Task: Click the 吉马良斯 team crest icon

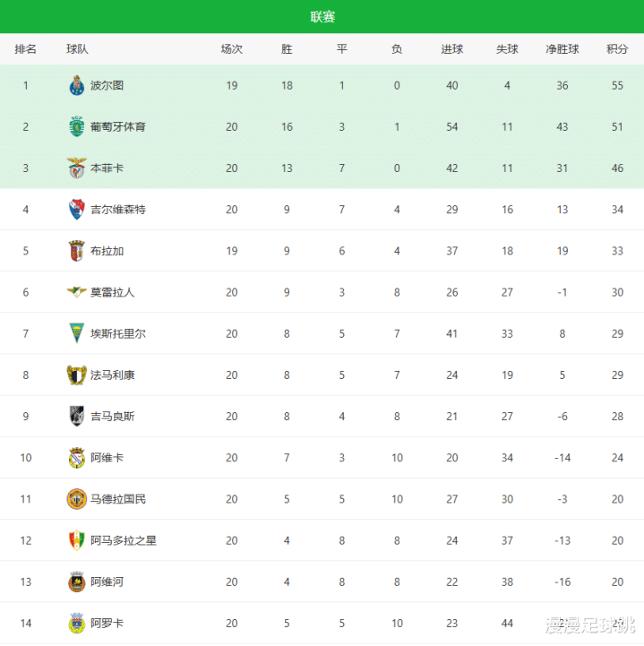Action: [x=76, y=416]
